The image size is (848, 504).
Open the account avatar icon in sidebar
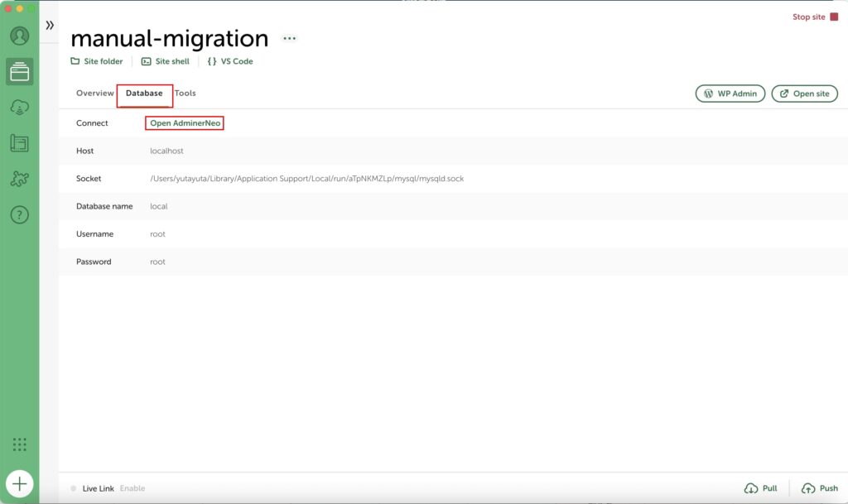[20, 36]
